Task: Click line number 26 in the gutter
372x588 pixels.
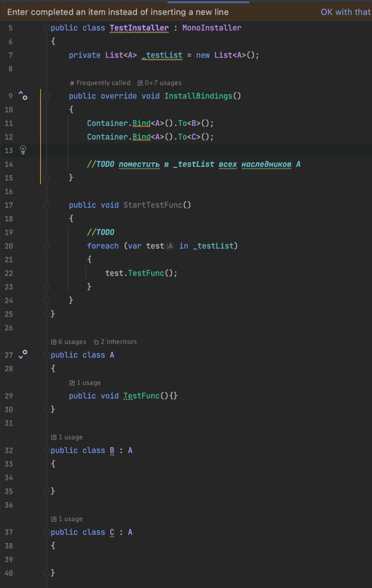Action: [9, 328]
